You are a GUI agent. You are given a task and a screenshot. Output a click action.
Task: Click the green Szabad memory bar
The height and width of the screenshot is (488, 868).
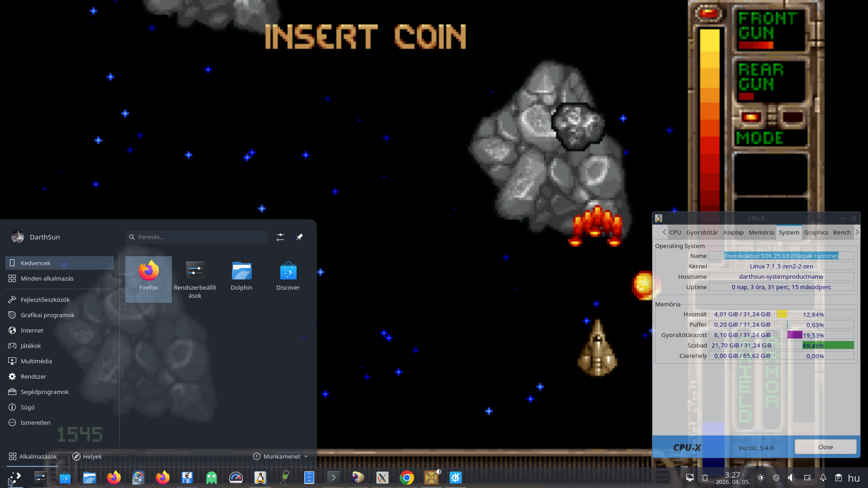click(815, 345)
